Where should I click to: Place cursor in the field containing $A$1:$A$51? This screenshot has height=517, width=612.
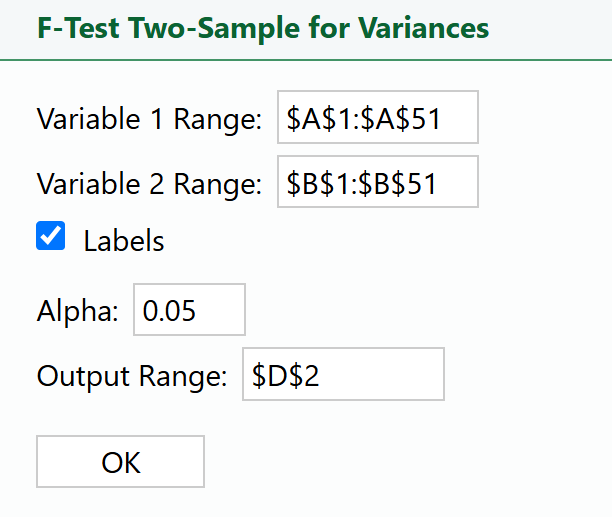pyautogui.click(x=377, y=118)
